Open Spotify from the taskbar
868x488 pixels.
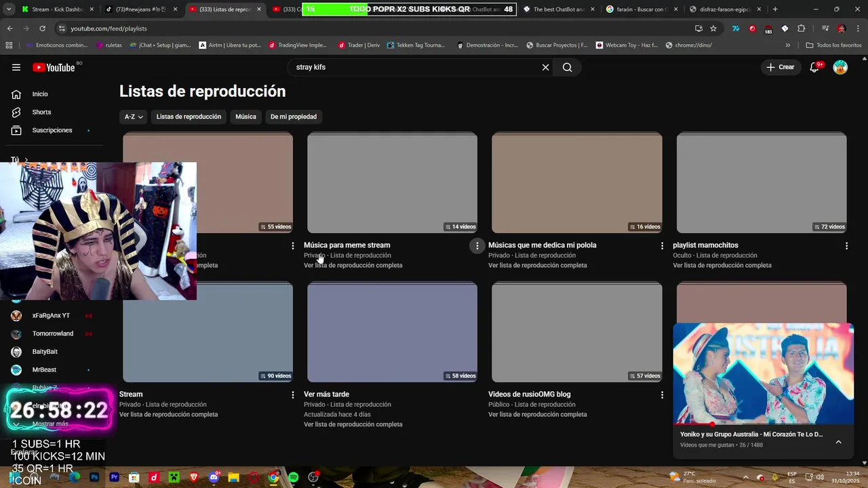coord(293,478)
